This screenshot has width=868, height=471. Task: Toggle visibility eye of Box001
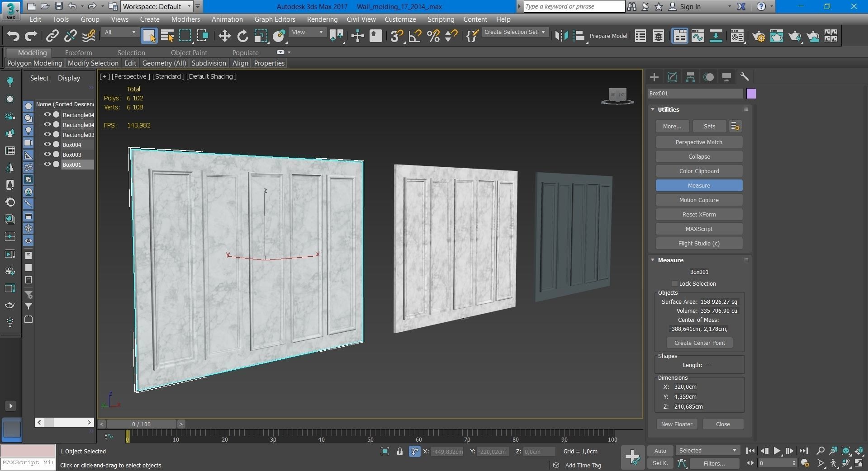[x=47, y=164]
